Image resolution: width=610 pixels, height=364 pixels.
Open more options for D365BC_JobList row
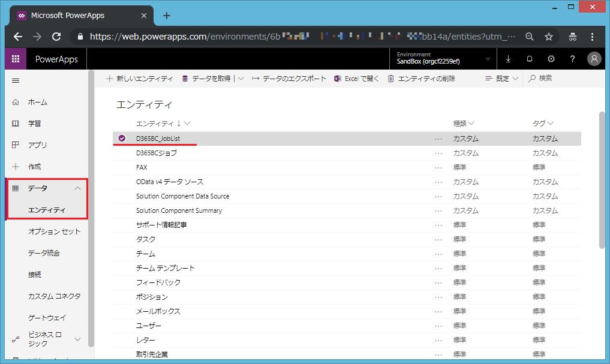click(x=438, y=139)
